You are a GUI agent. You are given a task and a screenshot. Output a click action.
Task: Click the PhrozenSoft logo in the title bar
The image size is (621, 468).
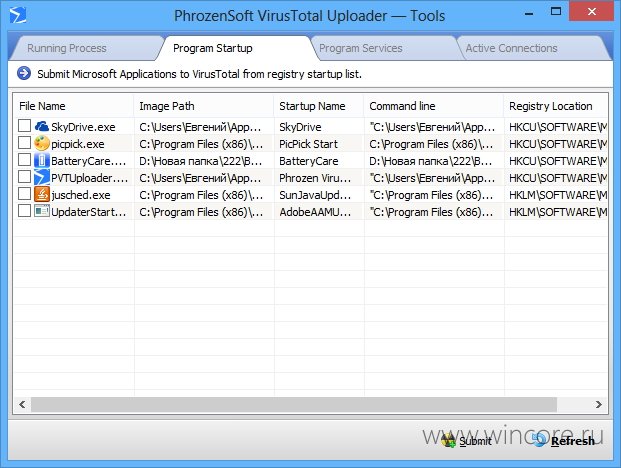point(18,15)
